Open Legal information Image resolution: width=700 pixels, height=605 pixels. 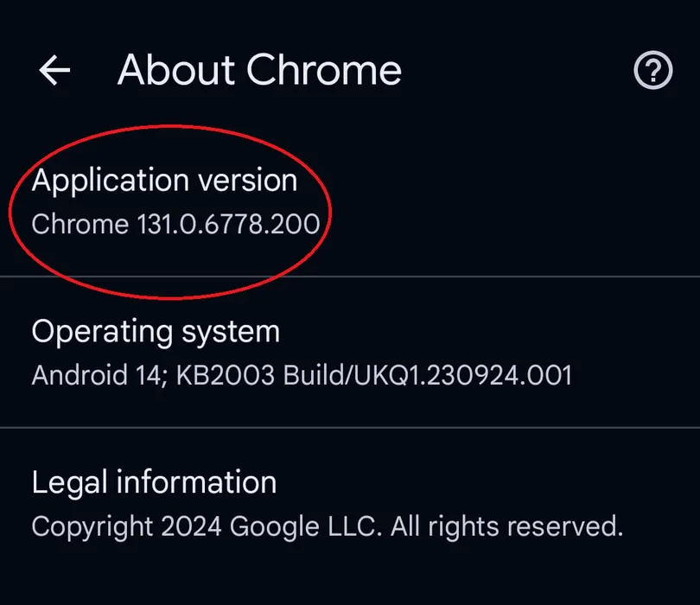point(350,503)
